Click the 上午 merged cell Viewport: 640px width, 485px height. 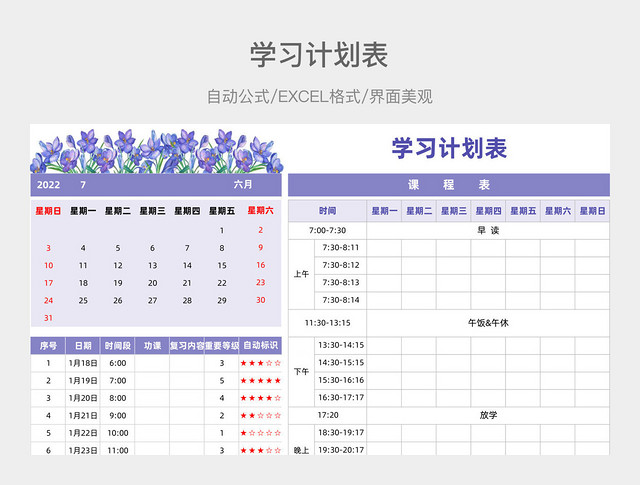(x=302, y=274)
